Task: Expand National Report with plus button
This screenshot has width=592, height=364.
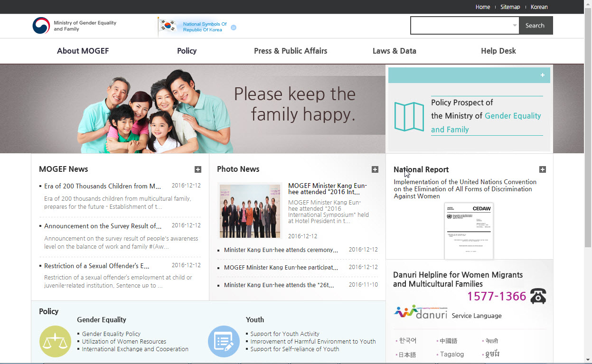Action: pyautogui.click(x=543, y=169)
